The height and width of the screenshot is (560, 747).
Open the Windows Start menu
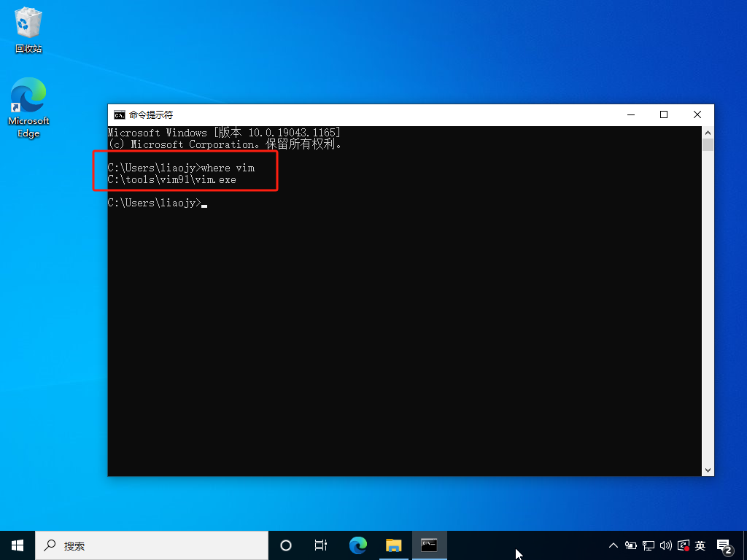[x=18, y=545]
